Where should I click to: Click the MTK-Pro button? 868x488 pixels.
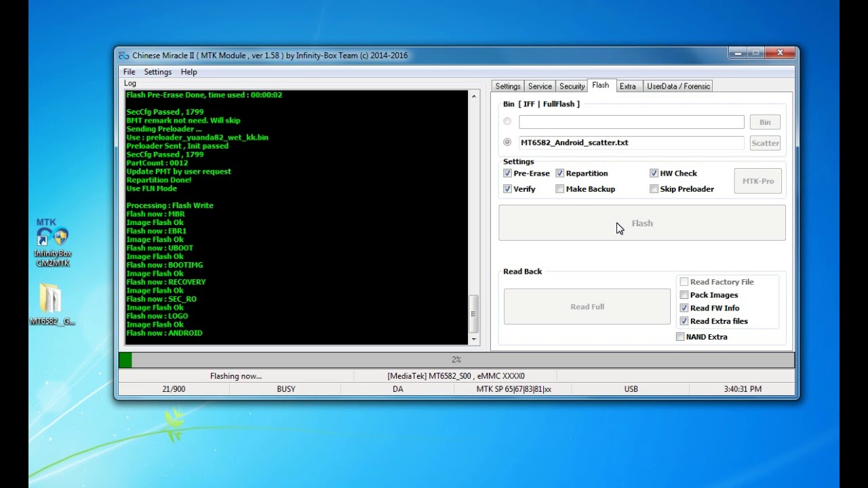[758, 181]
